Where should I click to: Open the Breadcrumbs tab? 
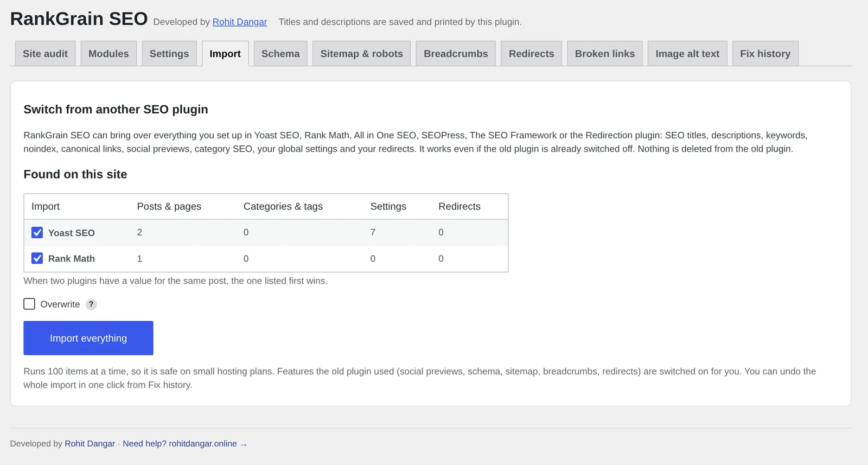pyautogui.click(x=456, y=54)
